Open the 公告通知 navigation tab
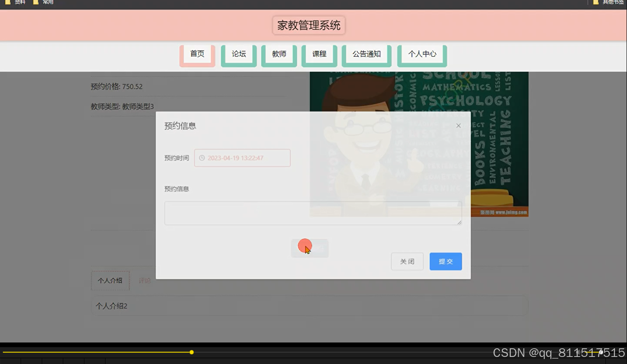The height and width of the screenshot is (364, 627). pyautogui.click(x=366, y=54)
